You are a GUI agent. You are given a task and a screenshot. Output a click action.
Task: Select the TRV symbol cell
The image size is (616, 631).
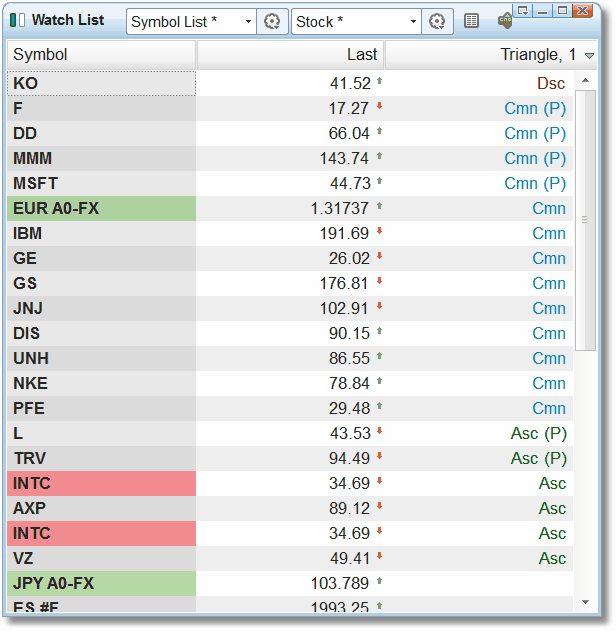click(101, 458)
